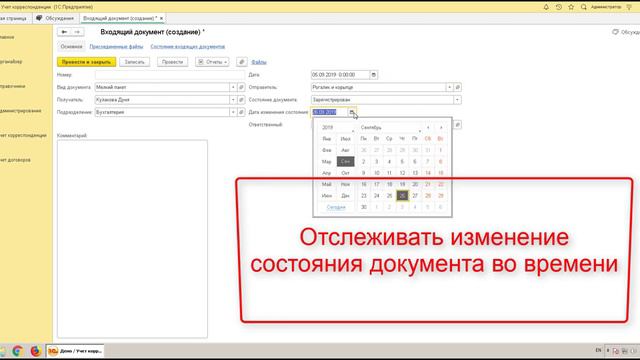Screen dimensions: 640x360
Task: Click the Сегодня link in the calendar
Action: 336,207
